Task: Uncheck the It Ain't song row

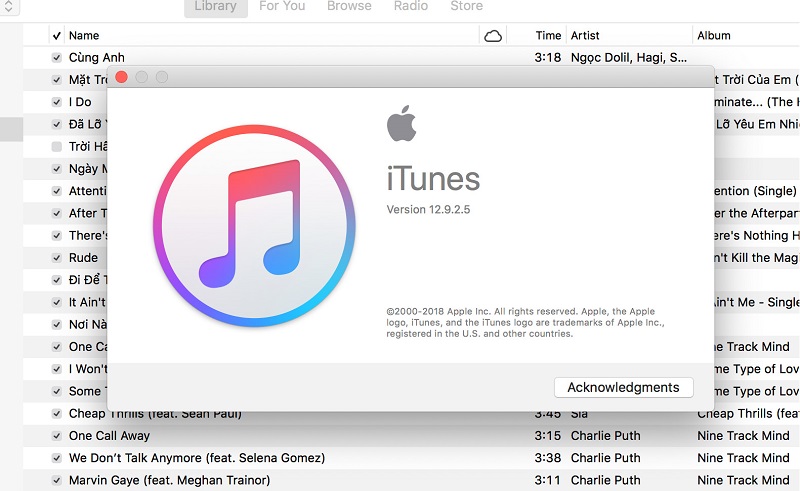Action: click(57, 303)
